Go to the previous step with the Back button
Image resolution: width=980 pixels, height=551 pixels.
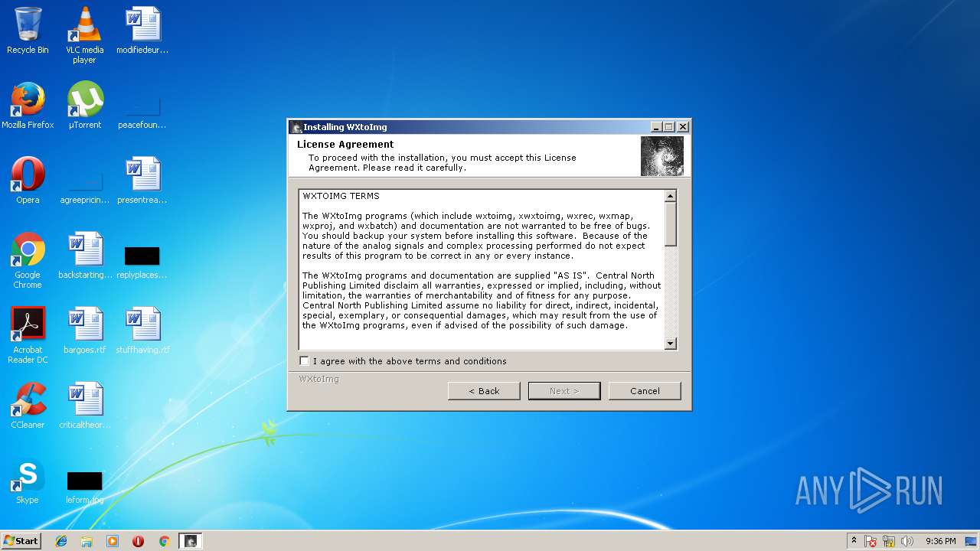(484, 391)
